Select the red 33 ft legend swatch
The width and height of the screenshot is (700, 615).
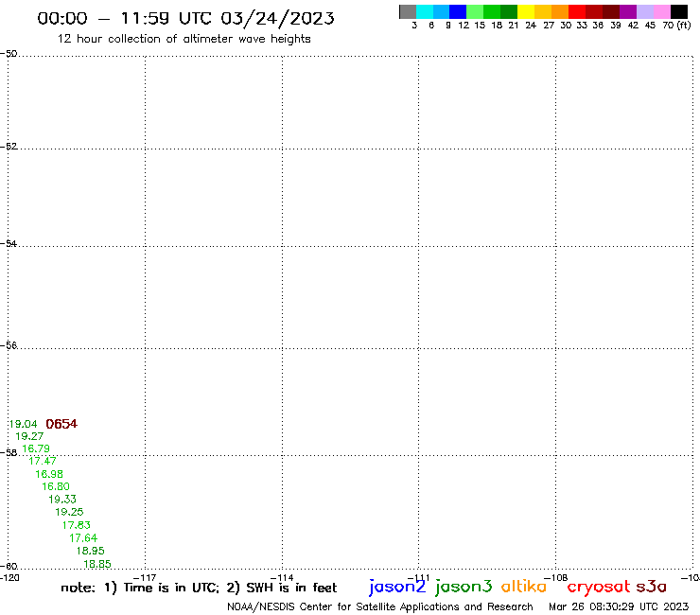(x=577, y=12)
